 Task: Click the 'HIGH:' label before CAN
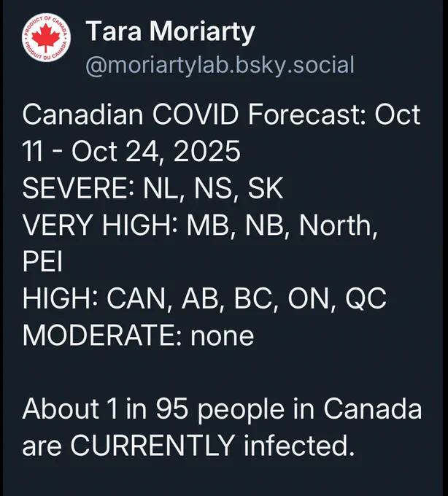pos(60,298)
